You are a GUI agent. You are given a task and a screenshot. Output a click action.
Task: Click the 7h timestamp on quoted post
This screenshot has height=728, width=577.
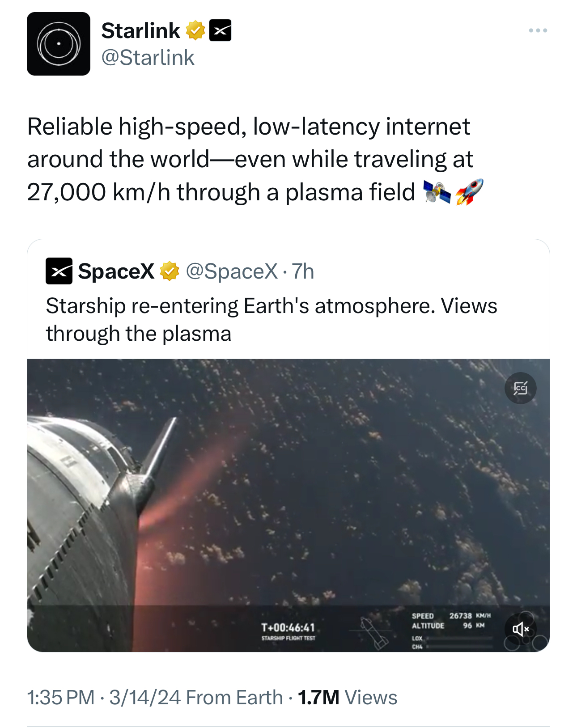tap(303, 271)
